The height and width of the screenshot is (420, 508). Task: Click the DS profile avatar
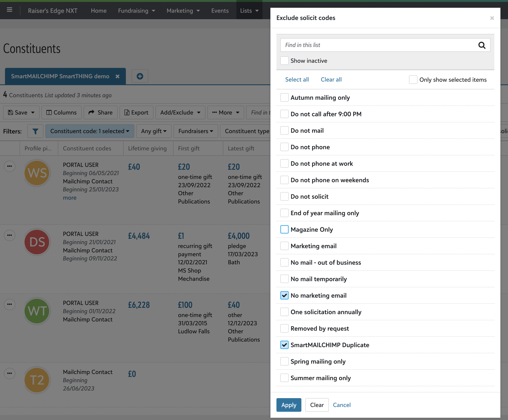point(37,242)
